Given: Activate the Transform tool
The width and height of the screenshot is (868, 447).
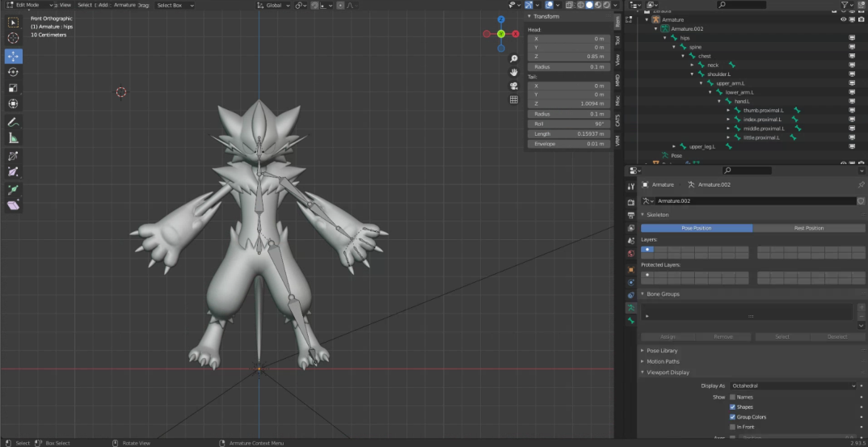Looking at the screenshot, I should pos(13,103).
